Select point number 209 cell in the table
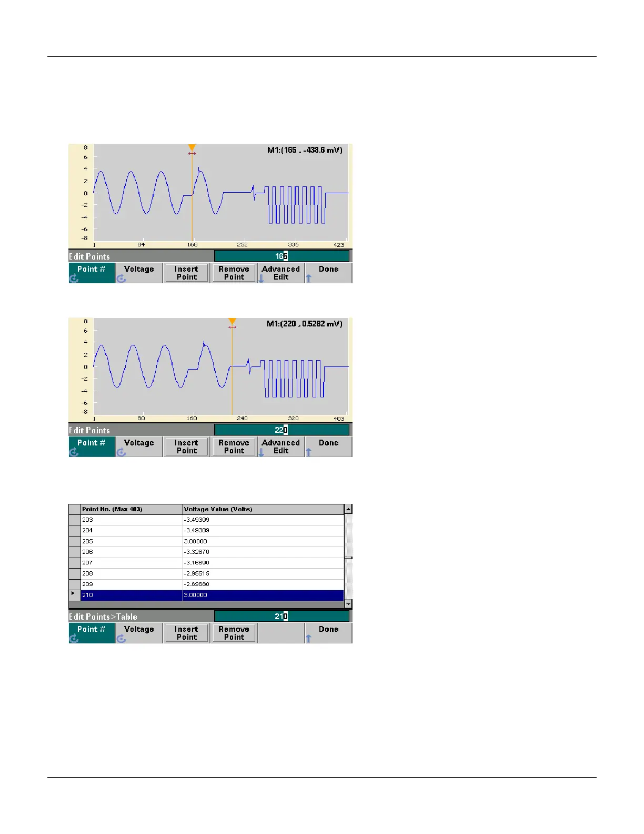This screenshot has height=834, width=644. coord(132,584)
